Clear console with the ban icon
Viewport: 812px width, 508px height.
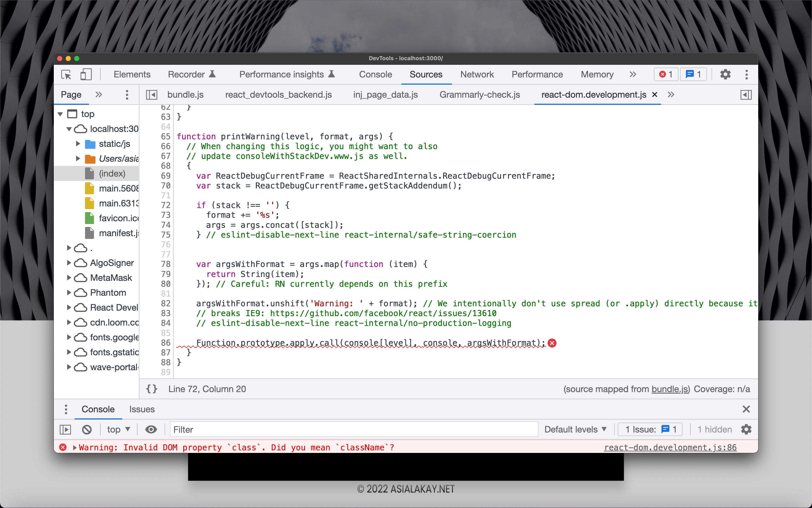pyautogui.click(x=87, y=429)
